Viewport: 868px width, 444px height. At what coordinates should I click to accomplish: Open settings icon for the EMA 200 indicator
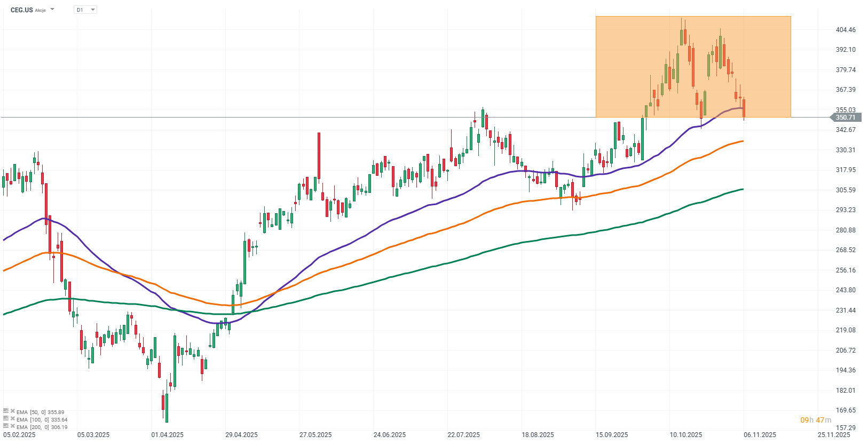pos(6,426)
